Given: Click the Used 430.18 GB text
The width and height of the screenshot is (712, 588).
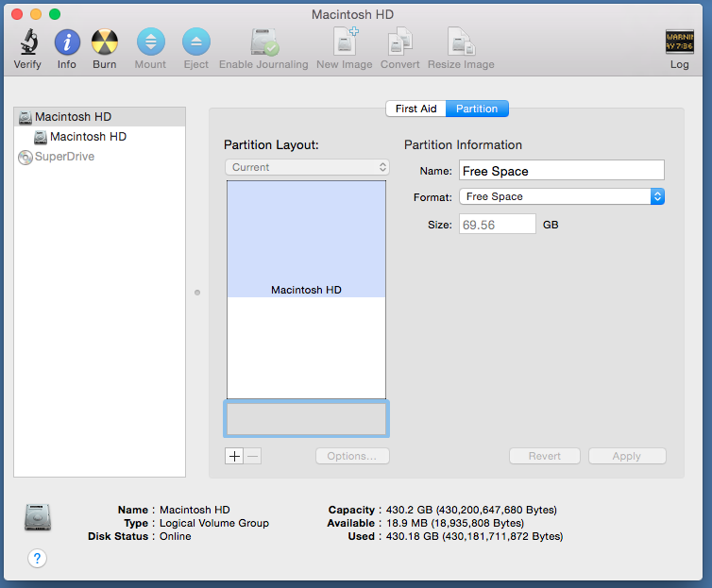Looking at the screenshot, I should tap(475, 536).
